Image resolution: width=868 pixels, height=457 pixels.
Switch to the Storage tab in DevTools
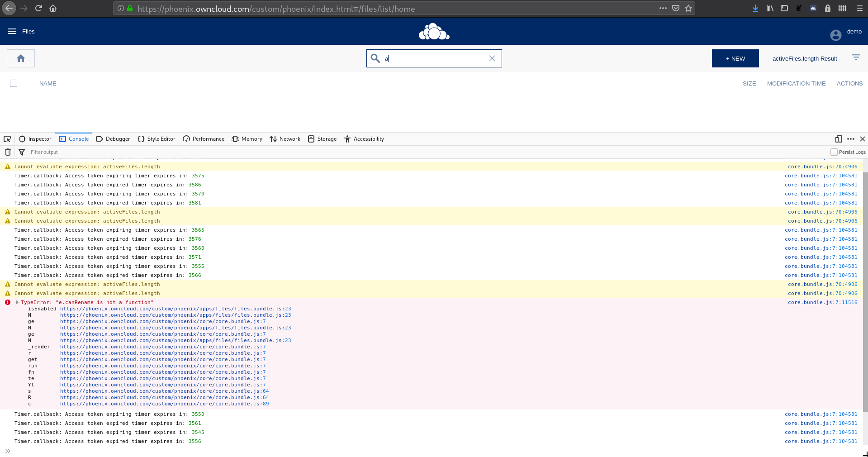tap(322, 139)
